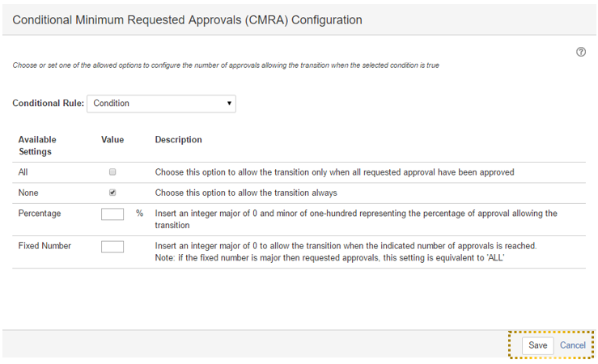
Task: Focus the Percentage value input field
Action: pyautogui.click(x=112, y=214)
